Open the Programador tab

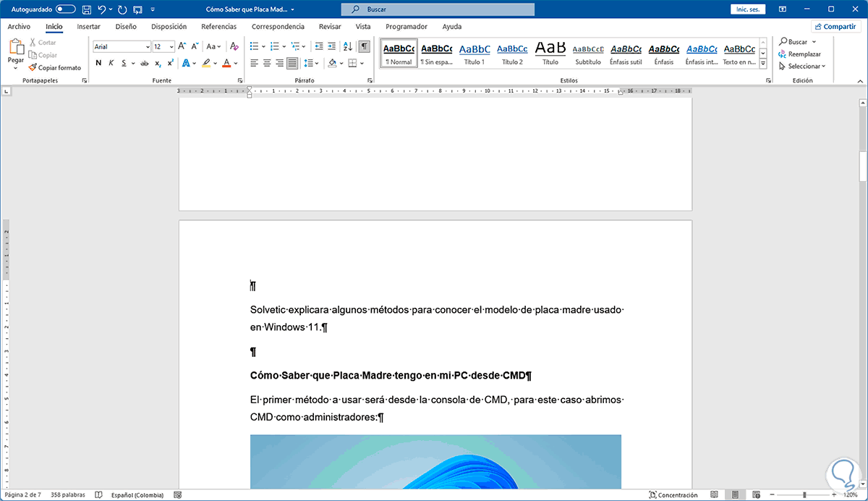click(407, 27)
